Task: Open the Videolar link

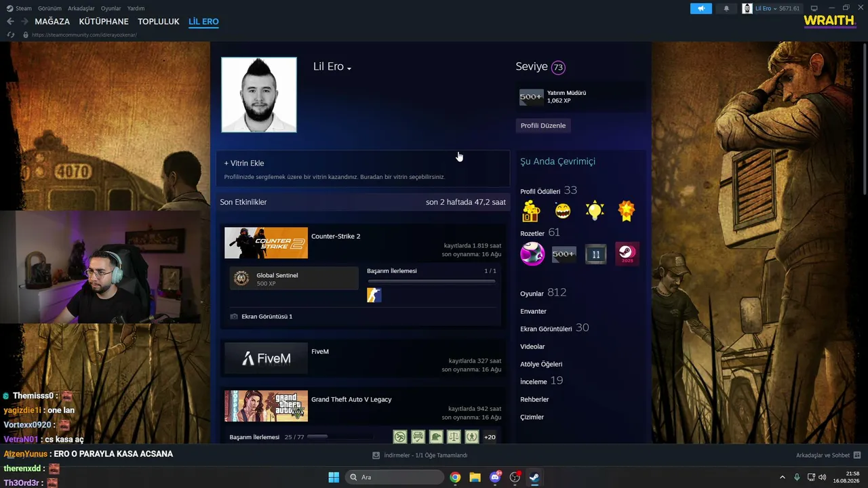Action: 532,346
